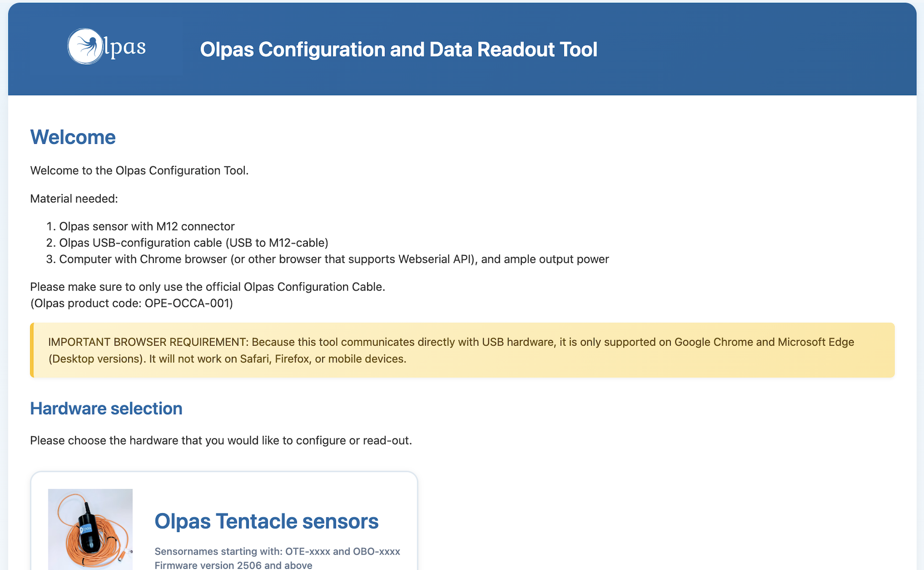Click 'Firmware version 2506 and above' text

pos(233,565)
